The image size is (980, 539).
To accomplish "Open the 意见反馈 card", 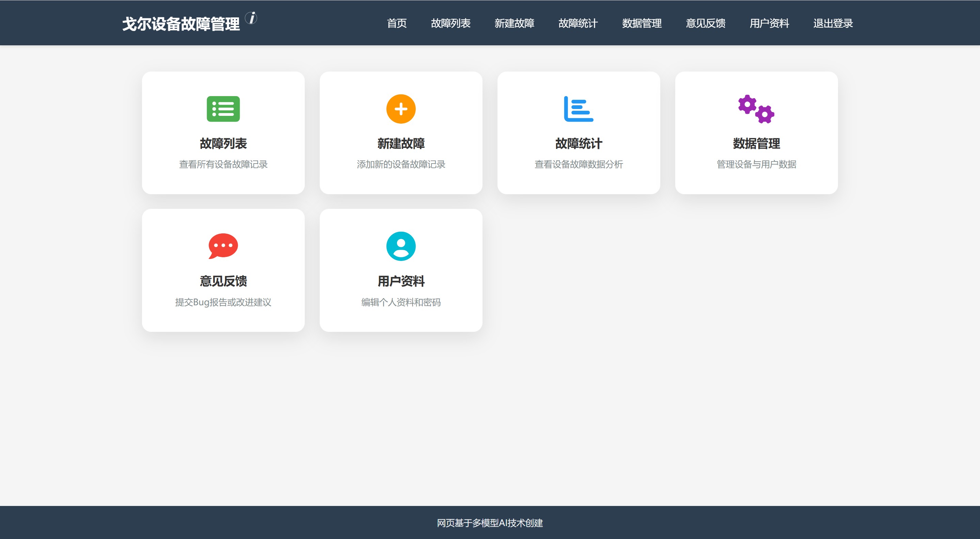I will point(223,270).
